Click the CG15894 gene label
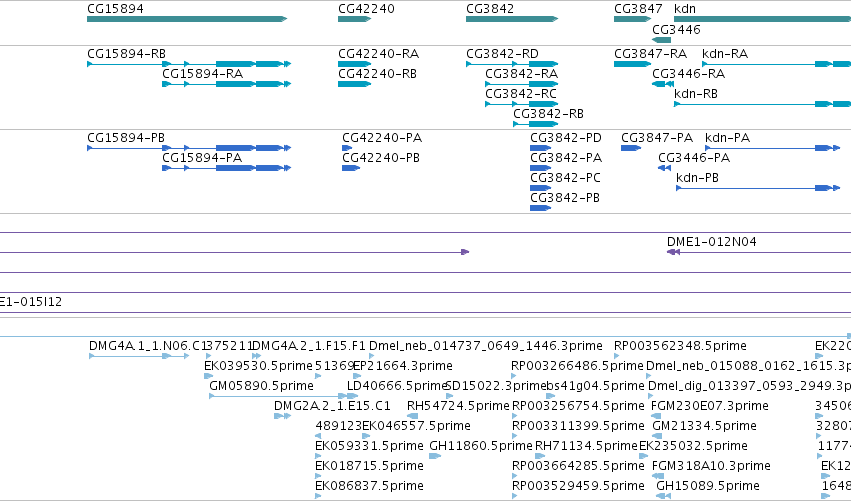 [x=115, y=9]
